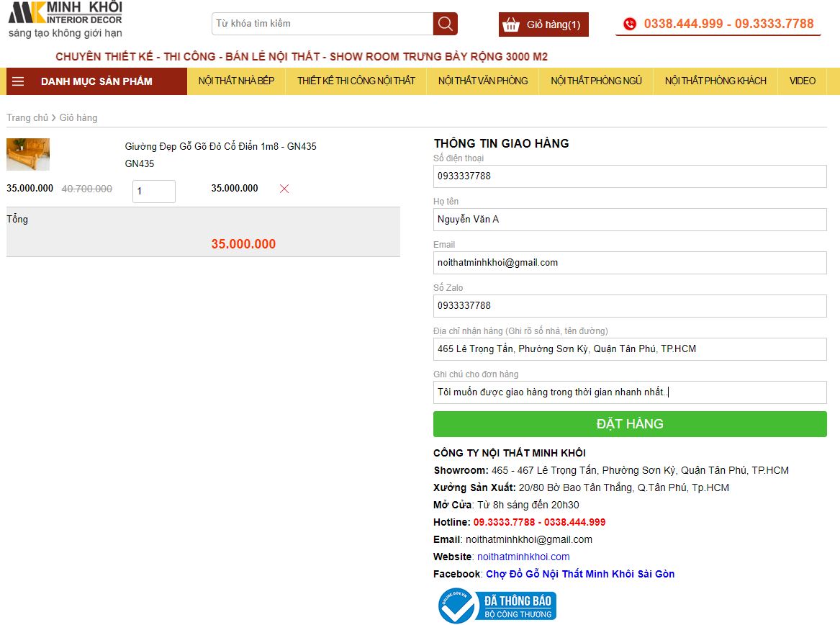The image size is (840, 625).
Task: Open the bed product thumbnail image
Action: pos(28,154)
